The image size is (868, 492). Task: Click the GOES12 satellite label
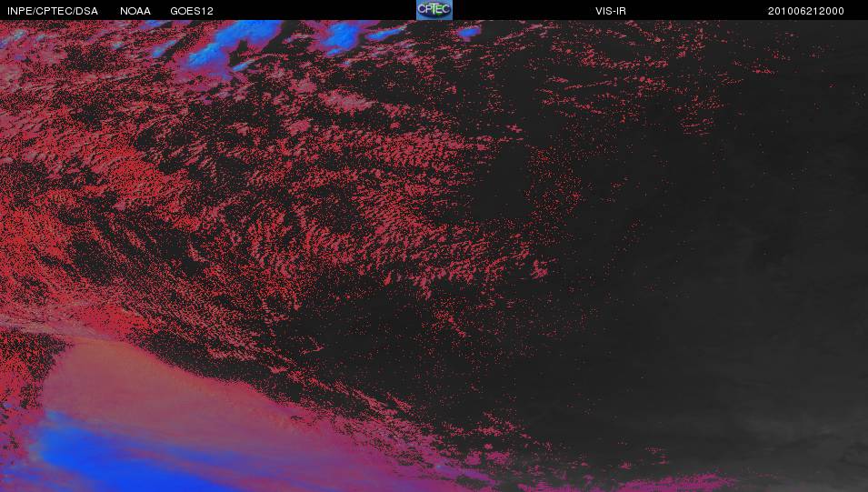coord(192,11)
